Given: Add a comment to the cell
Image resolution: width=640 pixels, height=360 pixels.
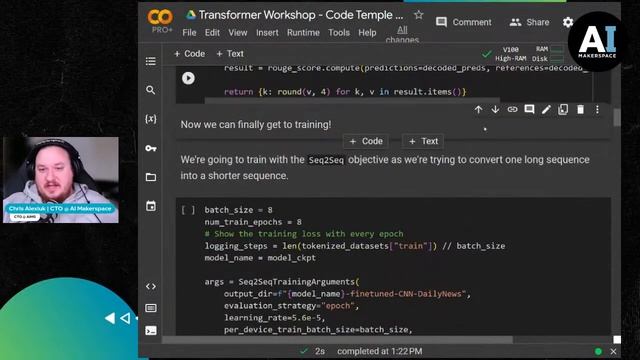Looking at the screenshot, I should [529, 109].
